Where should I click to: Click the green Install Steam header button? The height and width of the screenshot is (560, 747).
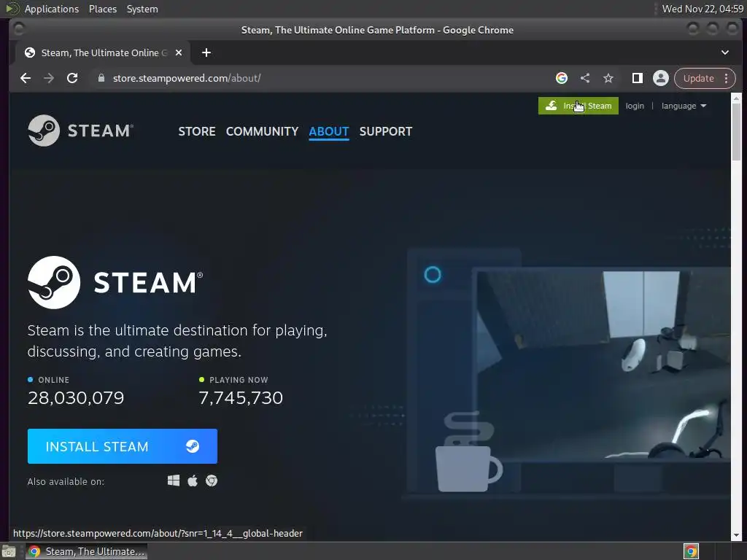tap(578, 106)
